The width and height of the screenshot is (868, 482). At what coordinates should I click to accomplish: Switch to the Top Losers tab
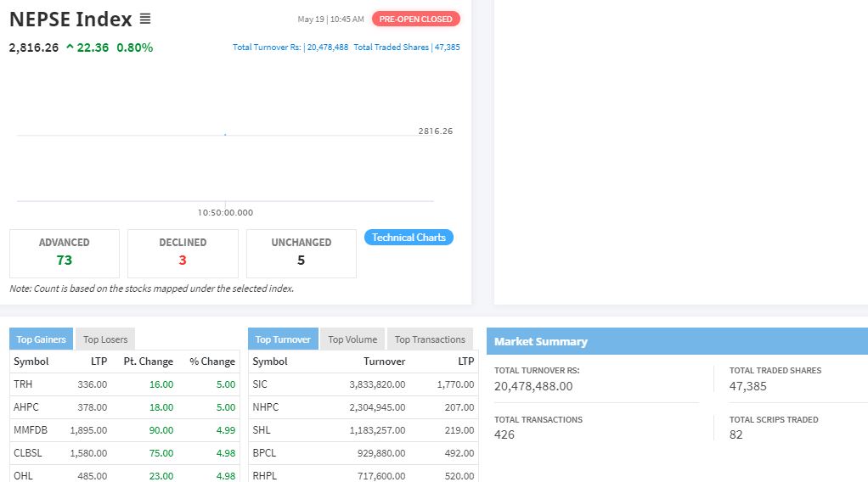pyautogui.click(x=105, y=339)
